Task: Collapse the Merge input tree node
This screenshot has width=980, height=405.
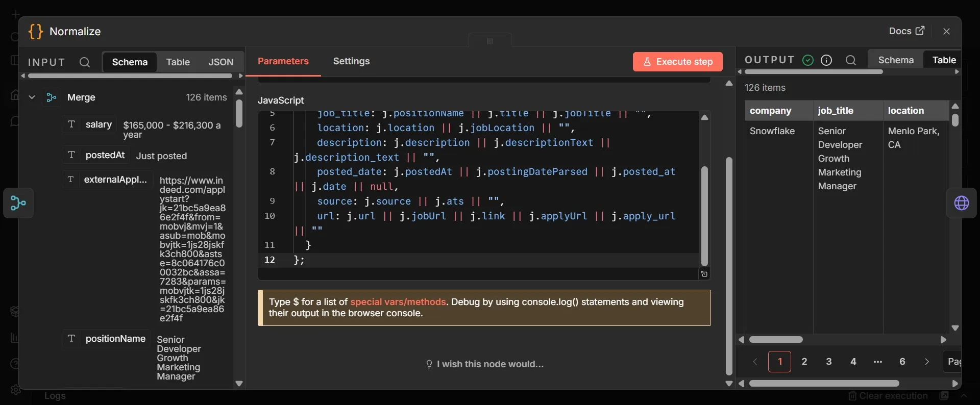Action: [32, 97]
